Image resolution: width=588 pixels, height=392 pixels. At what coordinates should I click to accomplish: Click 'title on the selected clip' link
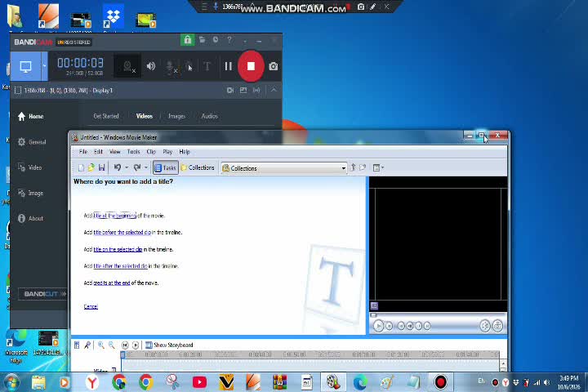click(118, 249)
